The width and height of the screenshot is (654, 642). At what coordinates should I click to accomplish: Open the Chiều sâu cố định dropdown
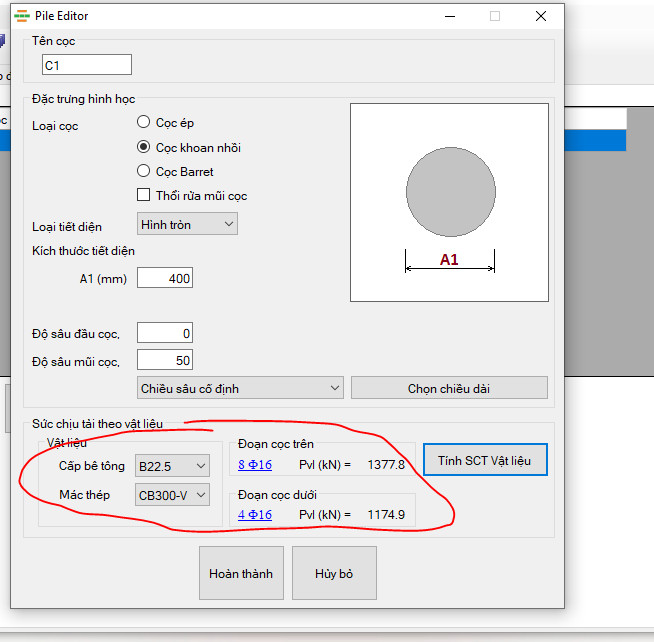point(240,388)
